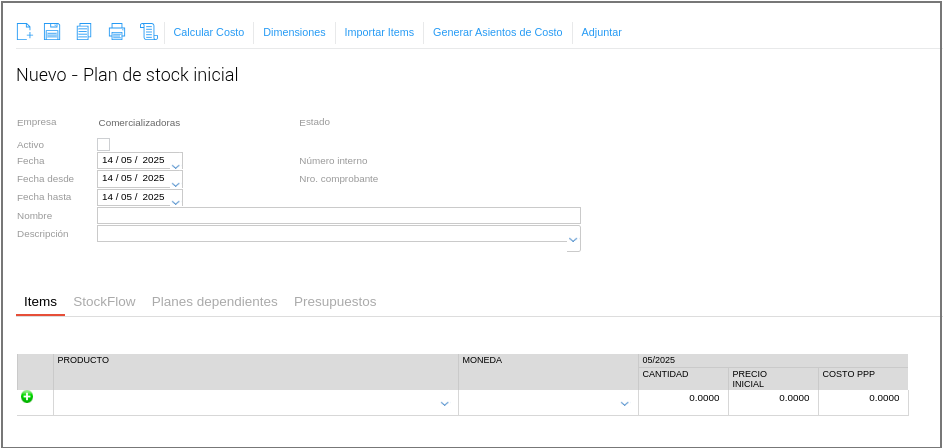Select the Presupuestos tab
Viewport: 943px width, 448px height.
(335, 302)
